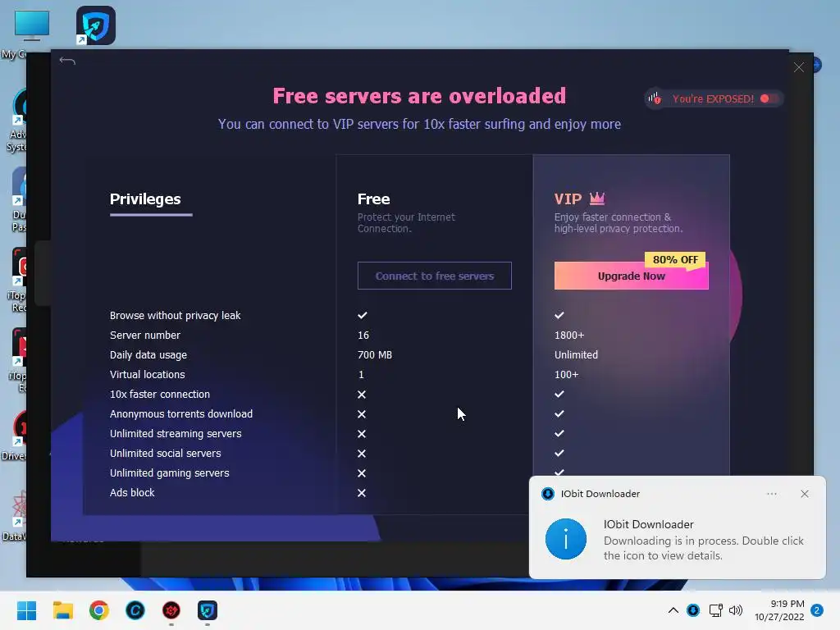The image size is (840, 630).
Task: Dismiss the IObit Downloader notification
Action: [x=805, y=494]
